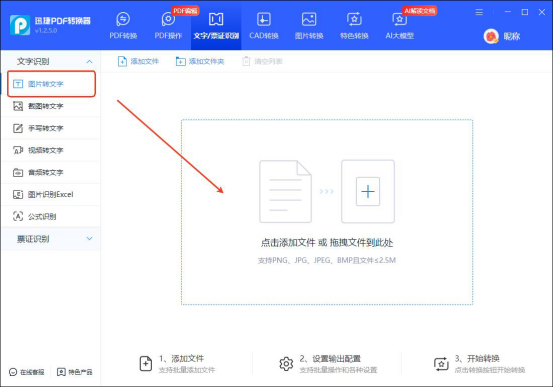Open the hamburger menu in title bar

479,12
